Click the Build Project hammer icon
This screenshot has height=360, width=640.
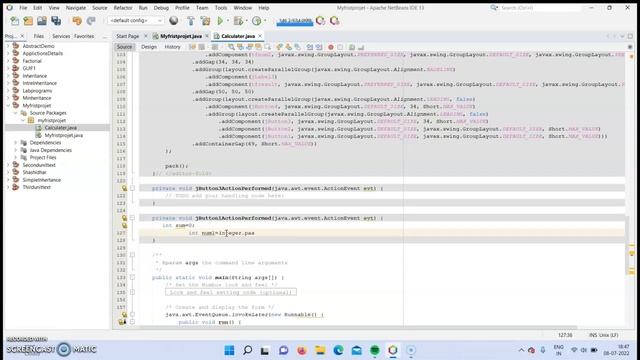click(191, 20)
